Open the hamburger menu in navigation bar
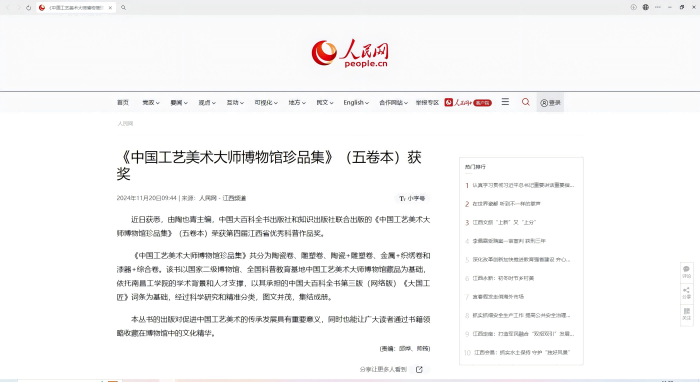 [505, 102]
